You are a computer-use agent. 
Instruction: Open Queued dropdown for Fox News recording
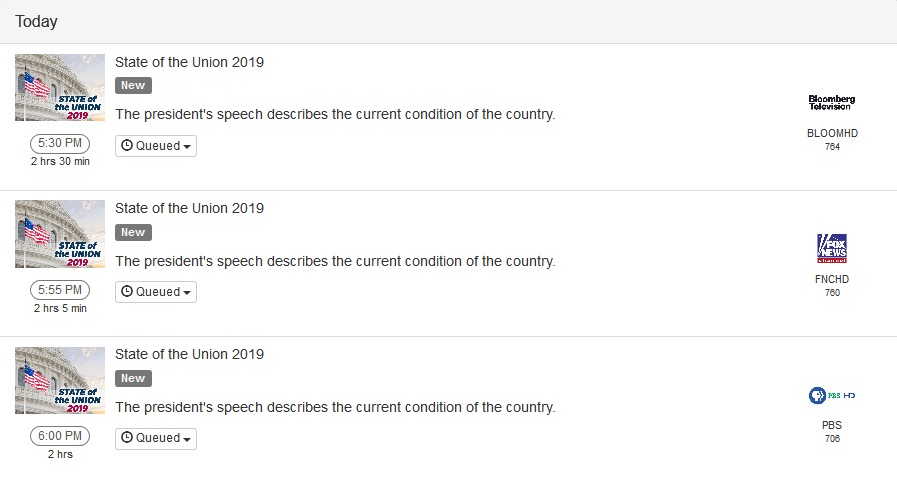click(156, 292)
